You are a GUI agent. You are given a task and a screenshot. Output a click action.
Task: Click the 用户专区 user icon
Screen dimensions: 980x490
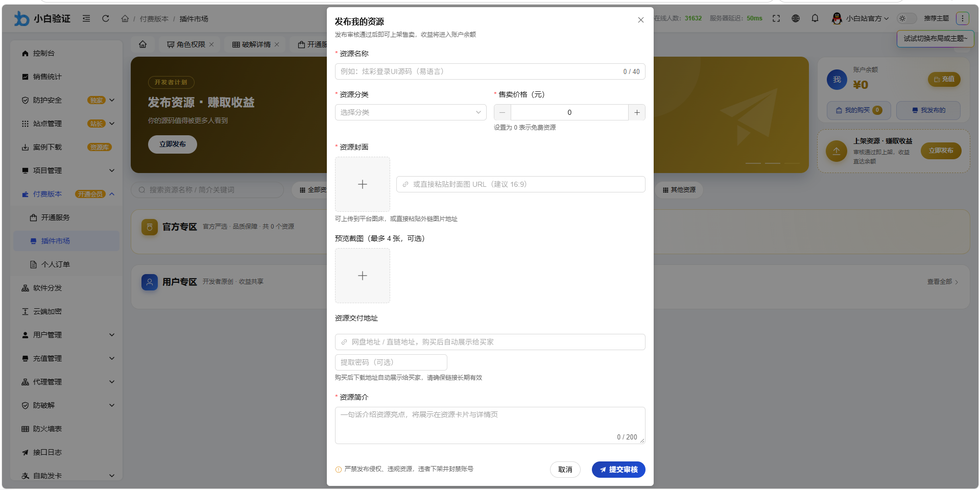150,282
